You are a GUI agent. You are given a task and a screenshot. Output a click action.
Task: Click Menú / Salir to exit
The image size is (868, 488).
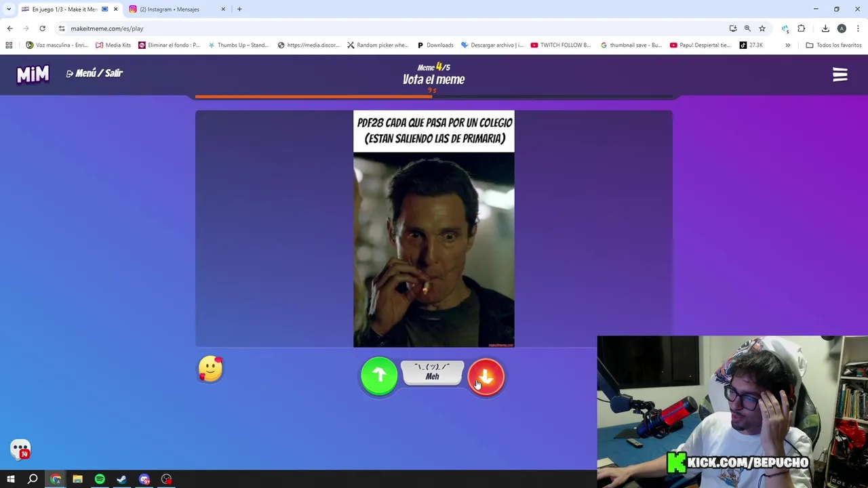pyautogui.click(x=94, y=73)
